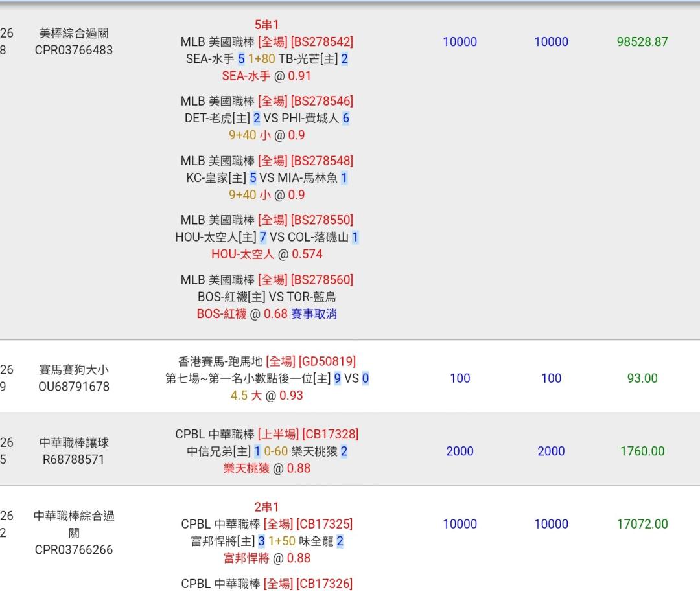Viewport: 700px width, 592px height.
Task: Select the 富邦悍將 vs 味全龍 score line
Action: (x=266, y=541)
